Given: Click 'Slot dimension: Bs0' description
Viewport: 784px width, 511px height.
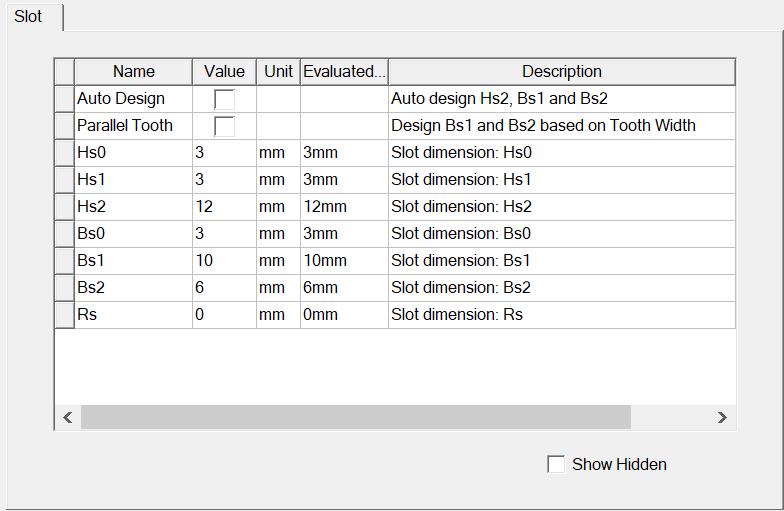Looking at the screenshot, I should [562, 234].
